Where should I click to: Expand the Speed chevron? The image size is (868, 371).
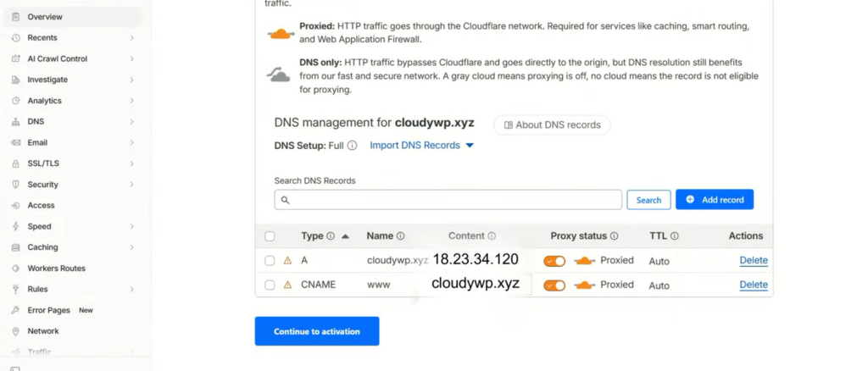tap(131, 226)
